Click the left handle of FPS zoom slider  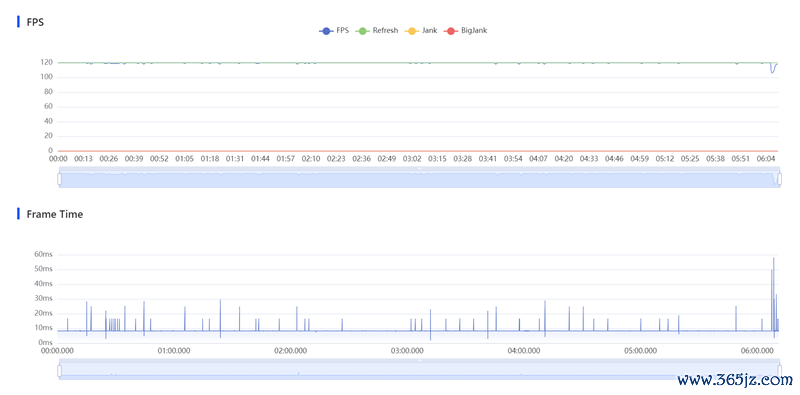tap(59, 179)
